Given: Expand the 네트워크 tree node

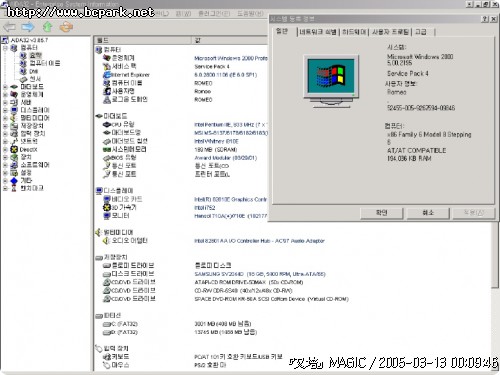Looking at the screenshot, I should (5, 141).
